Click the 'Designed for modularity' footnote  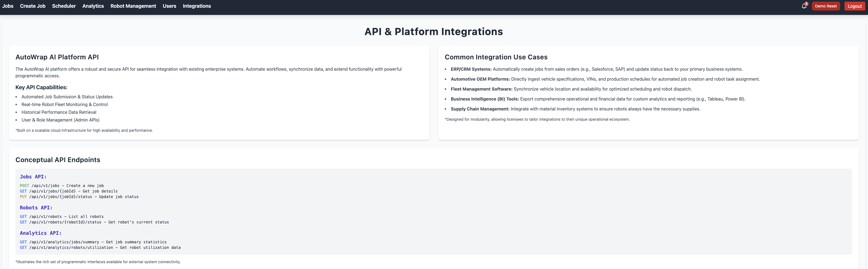pos(537,119)
